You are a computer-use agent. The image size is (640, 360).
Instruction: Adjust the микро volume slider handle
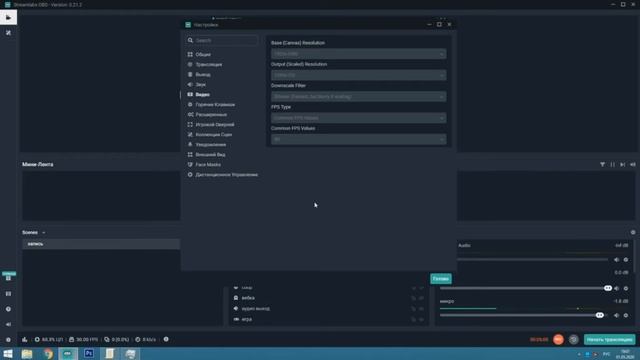click(600, 315)
